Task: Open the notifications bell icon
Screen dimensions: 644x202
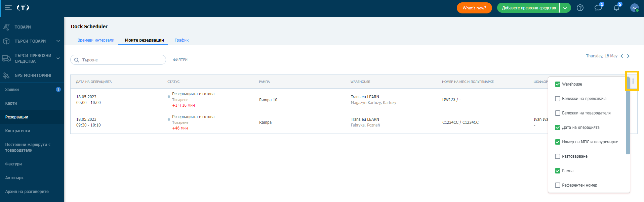Action: tap(616, 8)
